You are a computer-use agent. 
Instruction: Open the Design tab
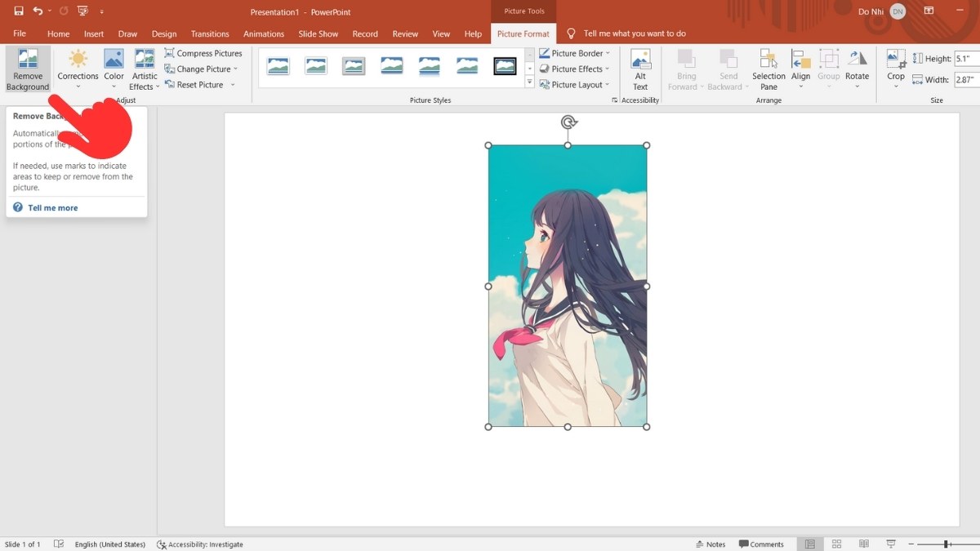[164, 33]
